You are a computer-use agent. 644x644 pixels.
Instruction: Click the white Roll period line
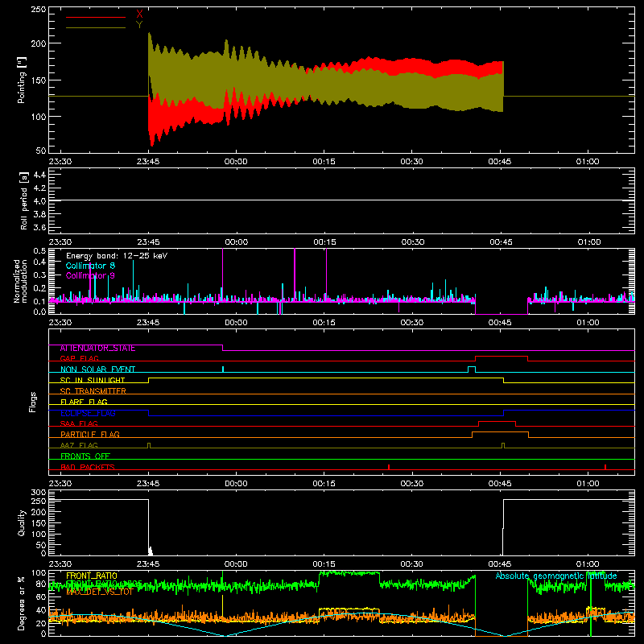point(341,200)
